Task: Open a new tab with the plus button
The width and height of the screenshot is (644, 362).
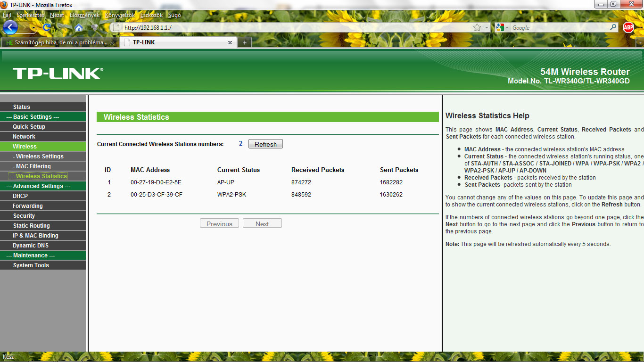Action: point(244,42)
